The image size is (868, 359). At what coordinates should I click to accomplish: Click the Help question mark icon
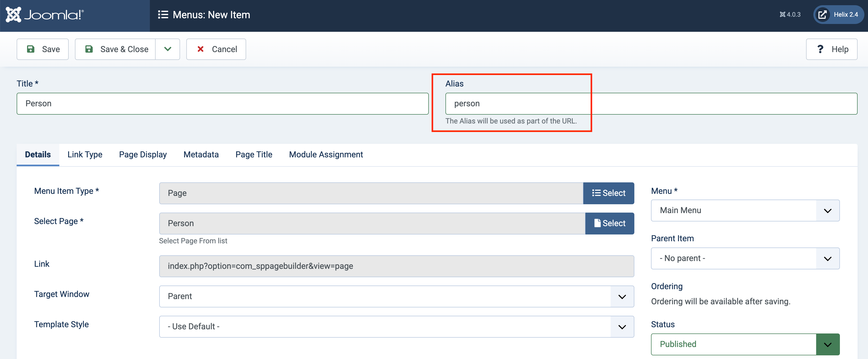[x=820, y=49]
